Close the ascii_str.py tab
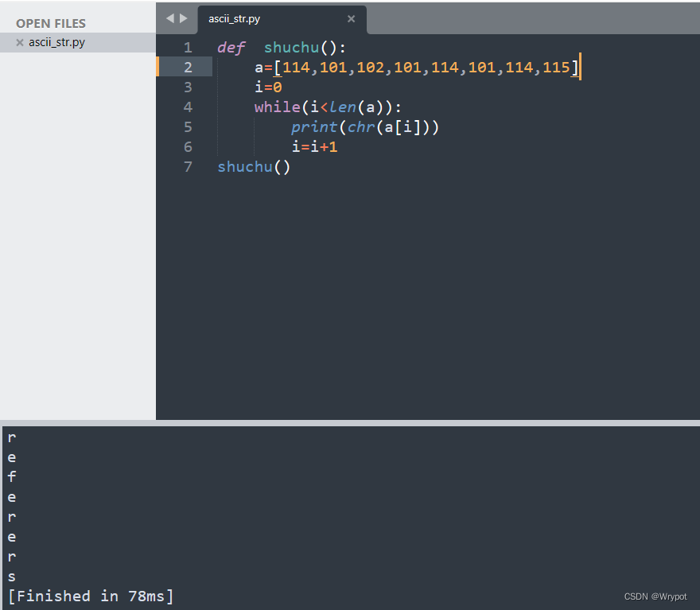This screenshot has height=610, width=700. (352, 19)
